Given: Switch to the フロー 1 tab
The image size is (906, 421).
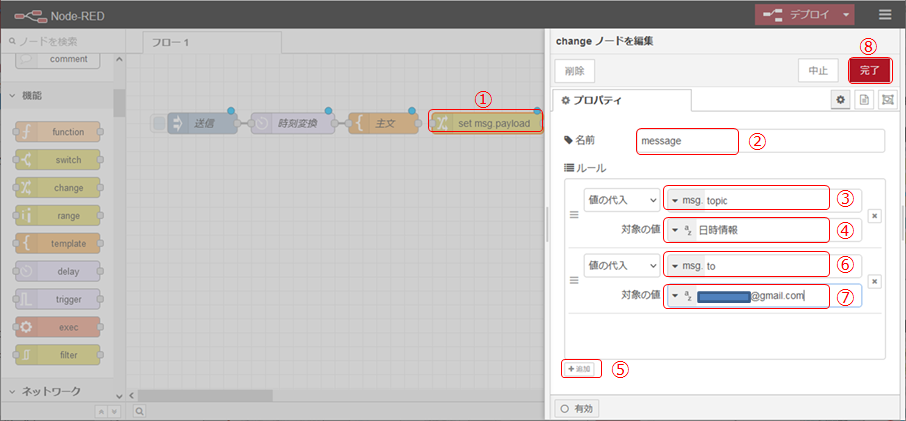Looking at the screenshot, I should coord(173,42).
